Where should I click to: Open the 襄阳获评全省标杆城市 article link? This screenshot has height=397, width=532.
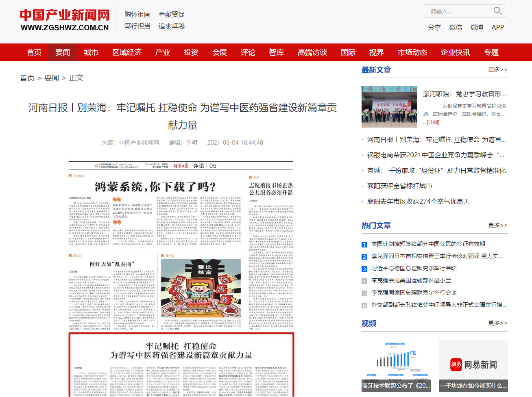[399, 186]
